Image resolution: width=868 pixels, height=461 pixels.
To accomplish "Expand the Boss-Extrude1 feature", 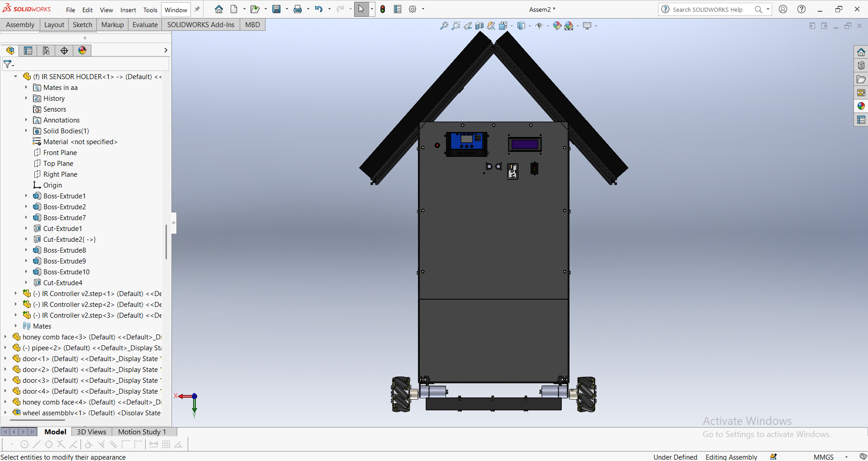I will (x=26, y=196).
